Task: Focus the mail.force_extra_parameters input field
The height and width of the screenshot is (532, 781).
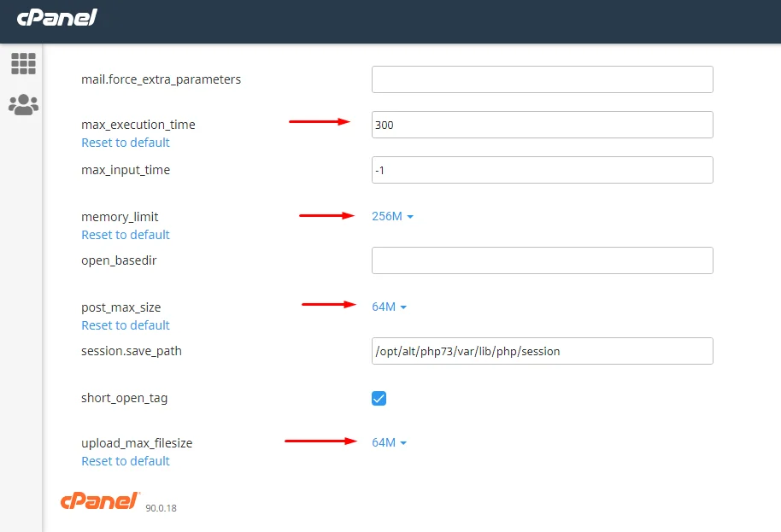Action: click(543, 79)
